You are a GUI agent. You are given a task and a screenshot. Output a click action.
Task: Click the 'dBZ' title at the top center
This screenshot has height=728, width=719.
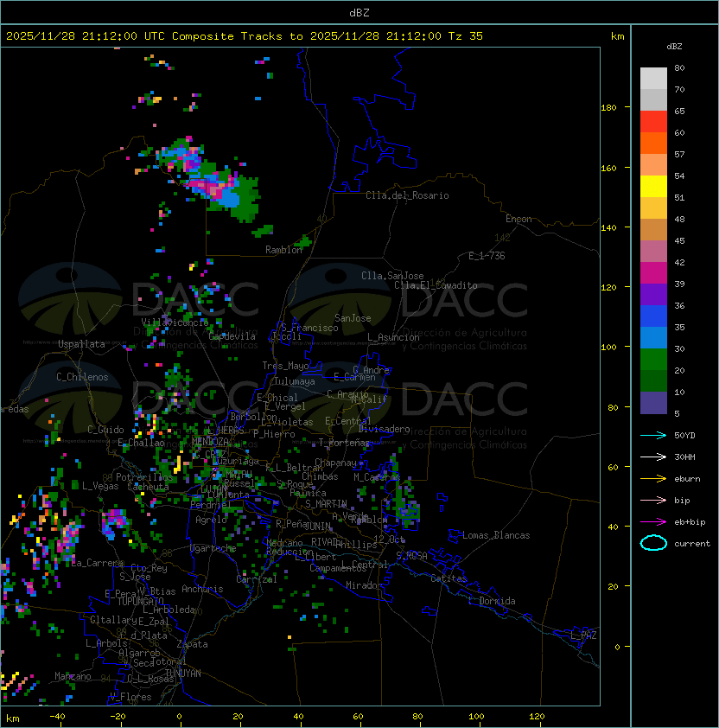(359, 12)
